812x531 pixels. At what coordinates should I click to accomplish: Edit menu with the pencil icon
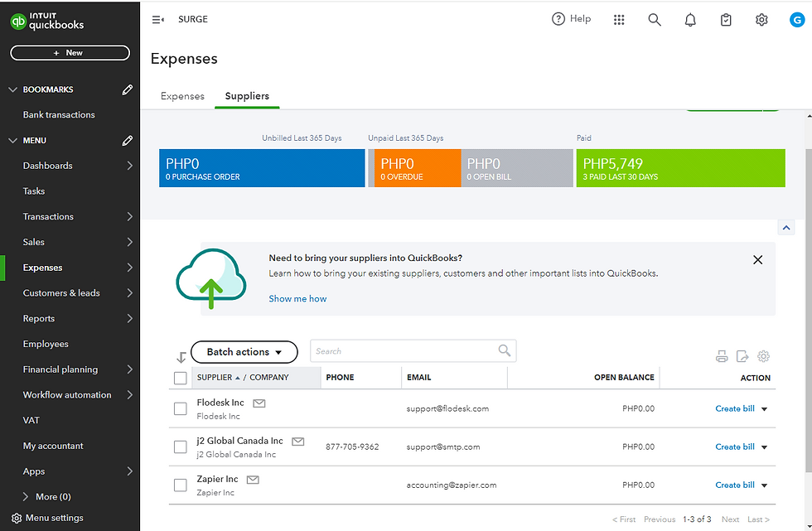coord(128,140)
